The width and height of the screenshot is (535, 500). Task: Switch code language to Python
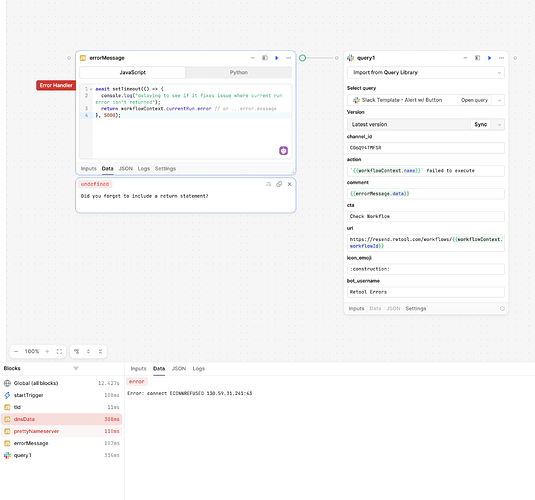pos(238,72)
